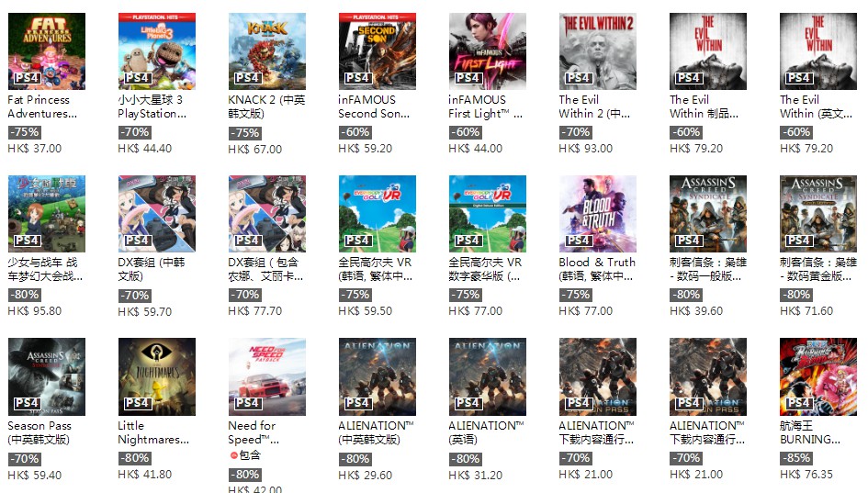Image resolution: width=868 pixels, height=493 pixels.
Task: Open the Need for Speed title link
Action: coord(254,432)
